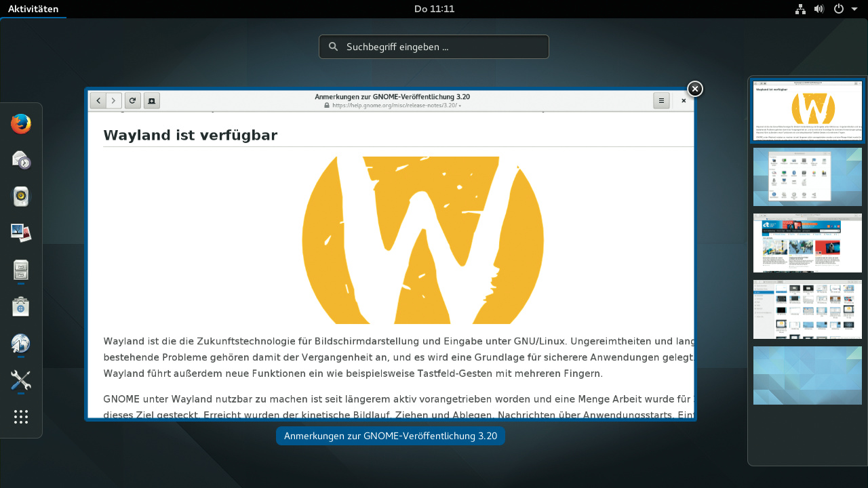The image size is (868, 488).
Task: Click the Aktivitäten button
Action: coord(33,9)
